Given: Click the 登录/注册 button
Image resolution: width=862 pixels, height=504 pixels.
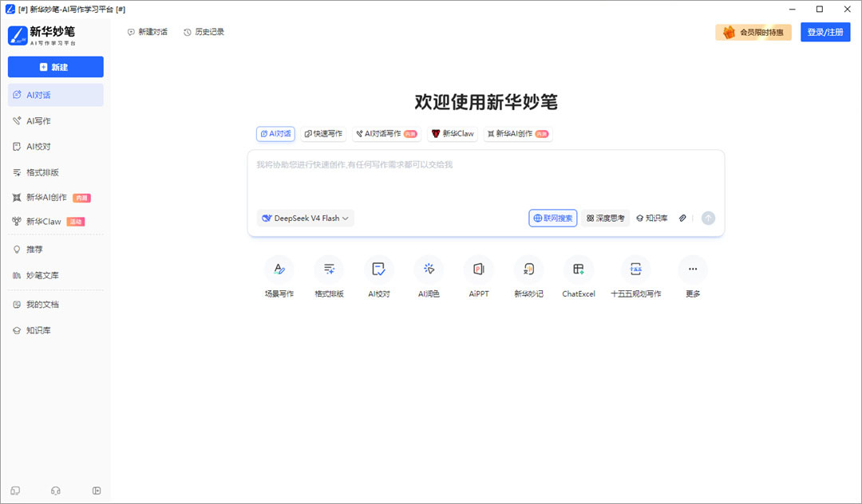Looking at the screenshot, I should click(825, 32).
